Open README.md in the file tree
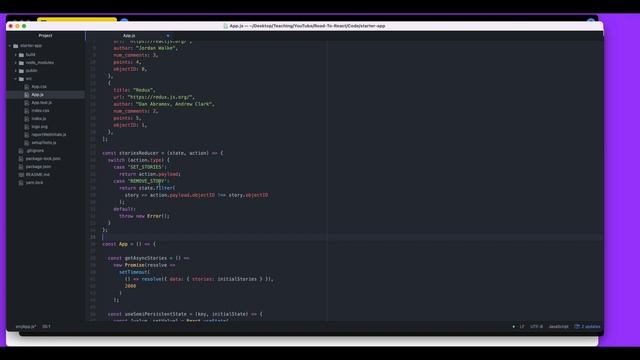Image resolution: width=640 pixels, height=360 pixels. coord(38,175)
